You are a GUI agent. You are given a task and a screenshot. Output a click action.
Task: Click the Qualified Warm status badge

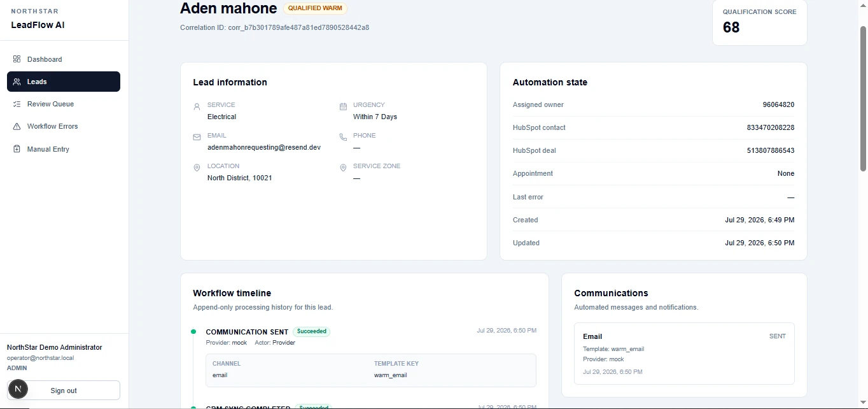(315, 8)
